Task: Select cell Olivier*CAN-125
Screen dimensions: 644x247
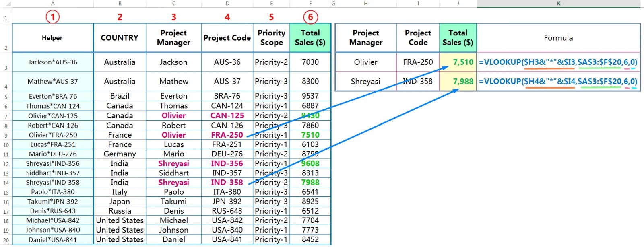Action: coord(53,115)
